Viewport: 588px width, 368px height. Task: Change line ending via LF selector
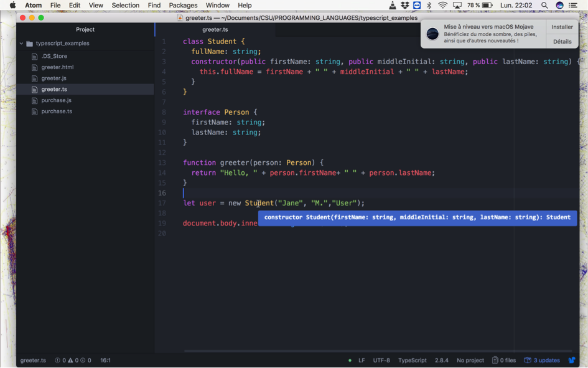tap(362, 360)
